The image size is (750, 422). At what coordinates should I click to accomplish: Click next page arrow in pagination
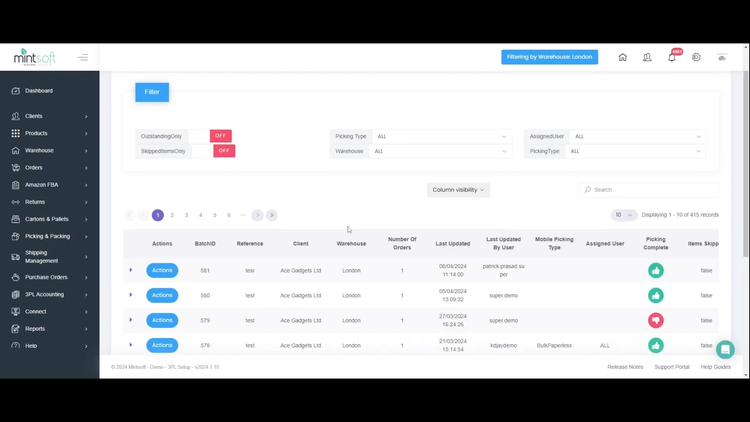coord(257,215)
